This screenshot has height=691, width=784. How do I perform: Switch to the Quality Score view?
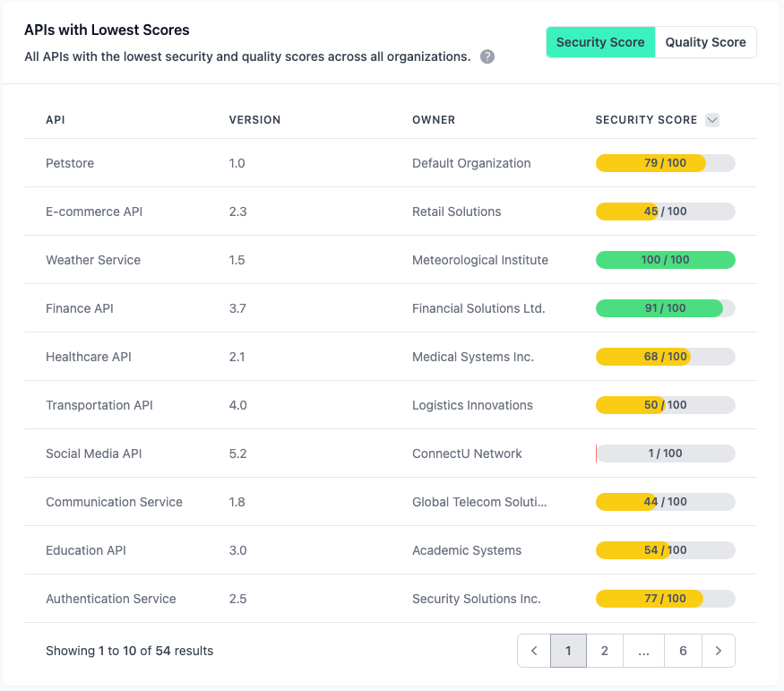[706, 41]
